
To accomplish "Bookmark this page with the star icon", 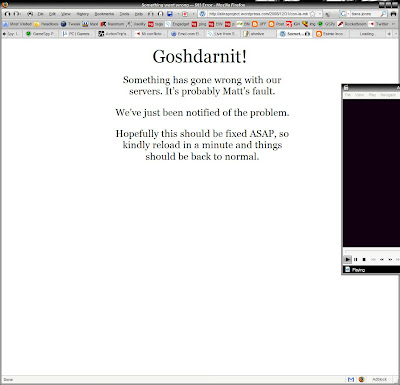I will pyautogui.click(x=312, y=14).
